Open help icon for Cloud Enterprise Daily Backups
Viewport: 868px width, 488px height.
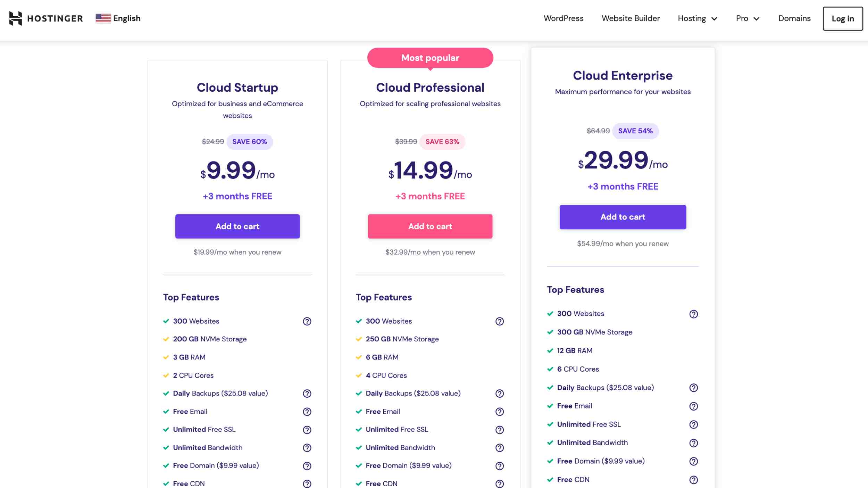pos(694,388)
